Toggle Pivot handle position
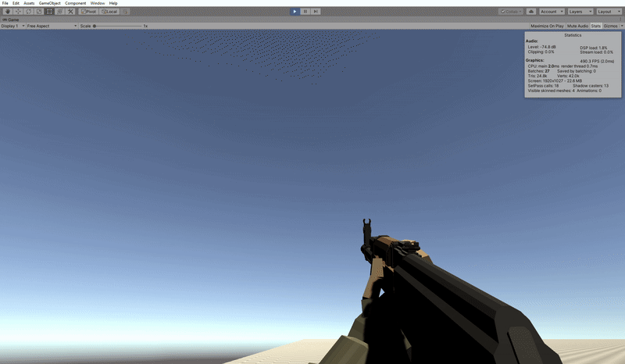The width and height of the screenshot is (625, 364). 88,12
